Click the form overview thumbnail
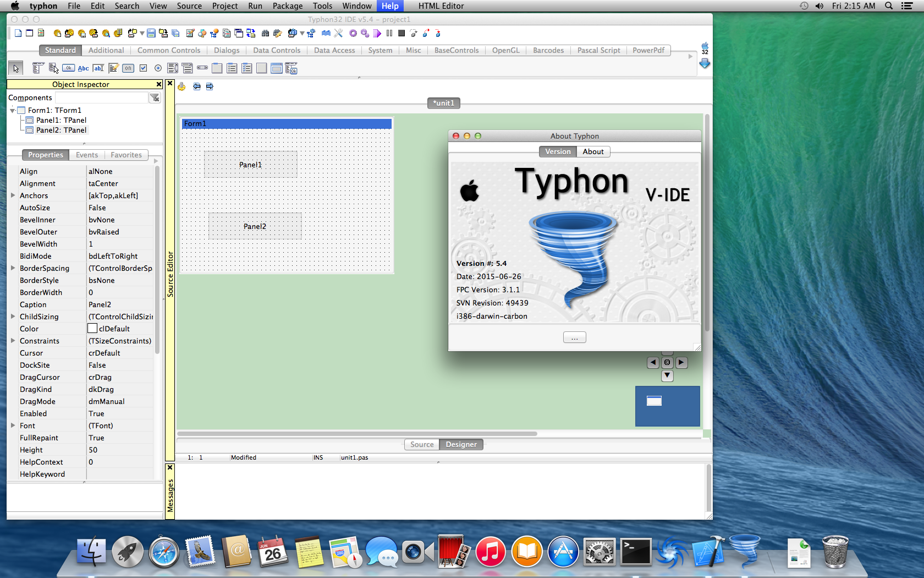 [667, 406]
